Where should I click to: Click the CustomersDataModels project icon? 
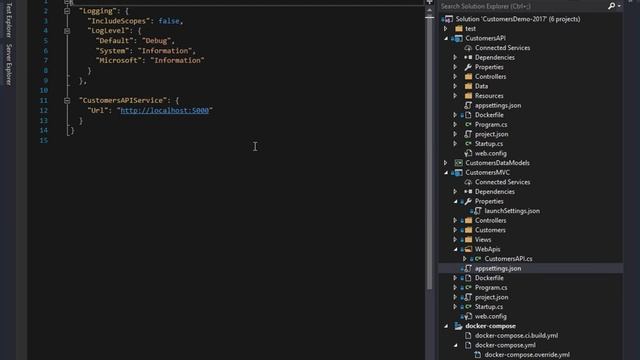coord(459,163)
